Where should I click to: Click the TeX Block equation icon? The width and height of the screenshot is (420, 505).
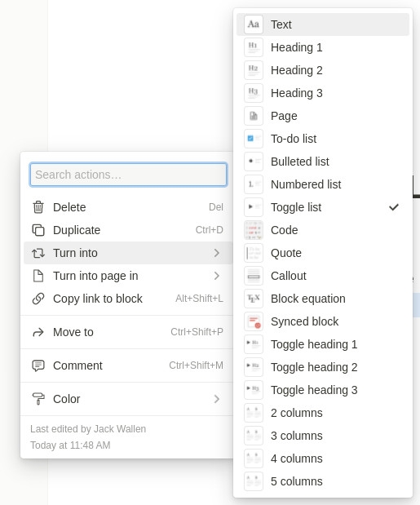254,299
